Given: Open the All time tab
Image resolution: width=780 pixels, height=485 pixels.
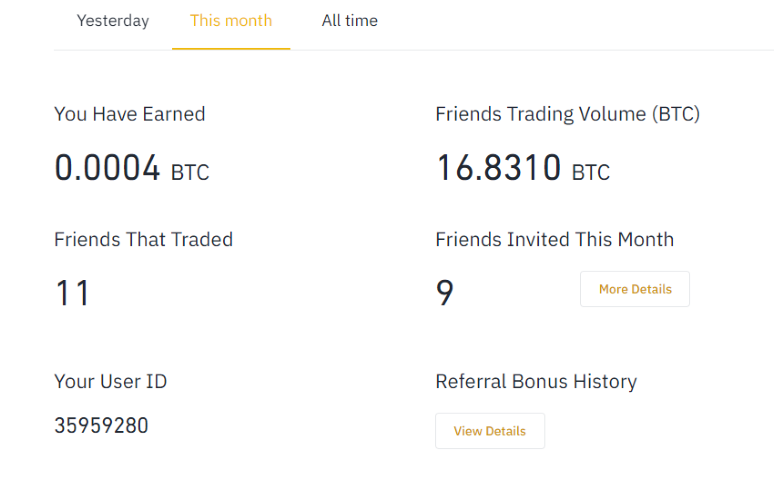Looking at the screenshot, I should pyautogui.click(x=349, y=21).
